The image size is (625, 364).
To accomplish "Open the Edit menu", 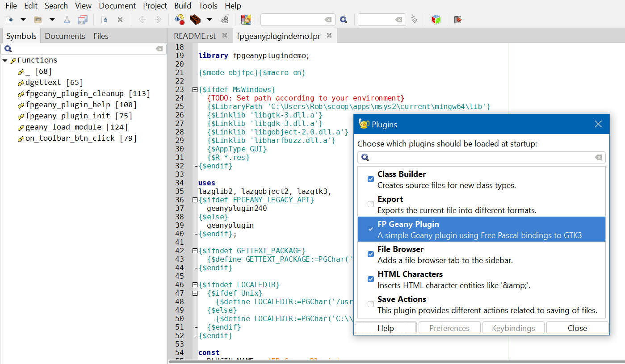I will (31, 6).
